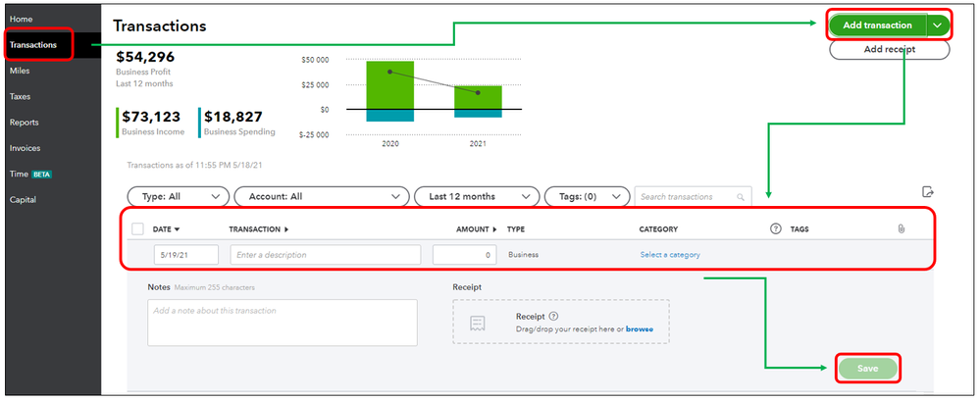Screen dimensions: 980x402
Task: Sort by the AMOUNT column header
Action: pos(476,229)
